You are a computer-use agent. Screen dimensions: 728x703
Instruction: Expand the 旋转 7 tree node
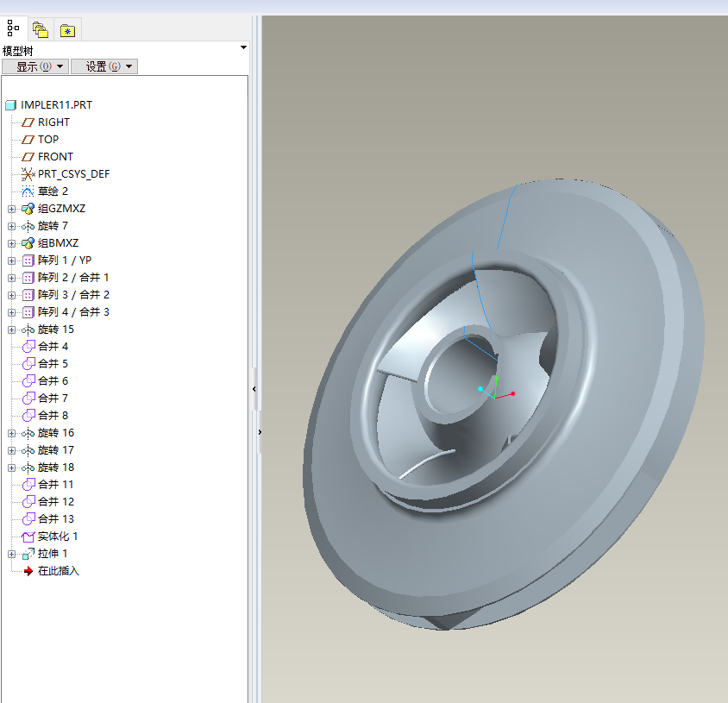tap(11, 226)
